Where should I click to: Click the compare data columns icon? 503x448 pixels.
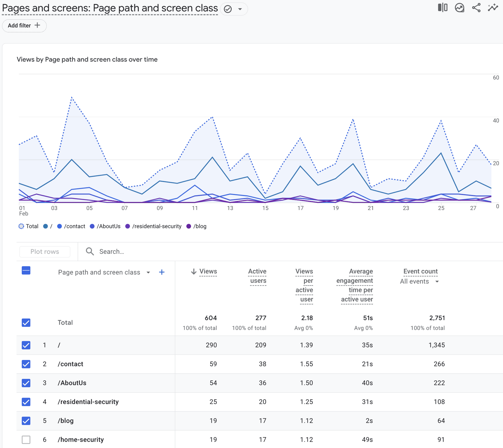coord(442,8)
